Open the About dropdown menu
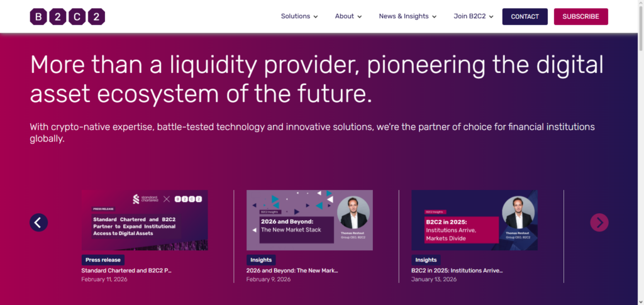 point(348,17)
